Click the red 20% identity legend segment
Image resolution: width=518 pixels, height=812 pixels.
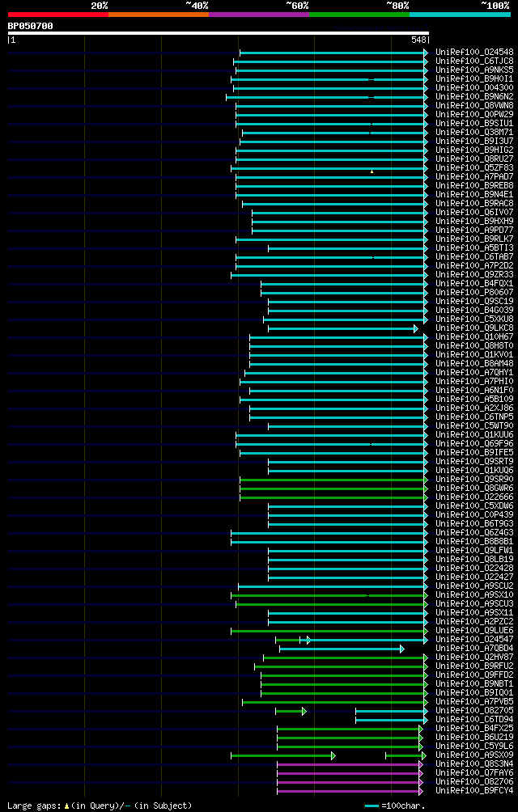[58, 15]
